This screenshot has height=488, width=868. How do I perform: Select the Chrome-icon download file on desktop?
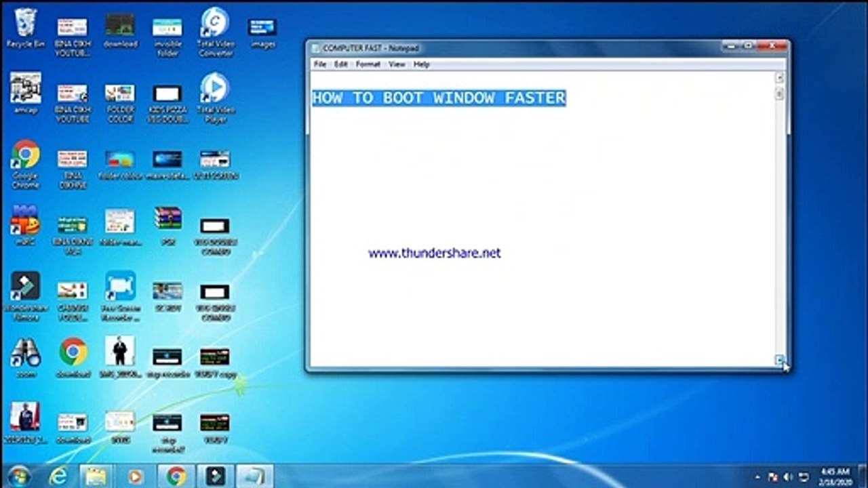coord(73,358)
